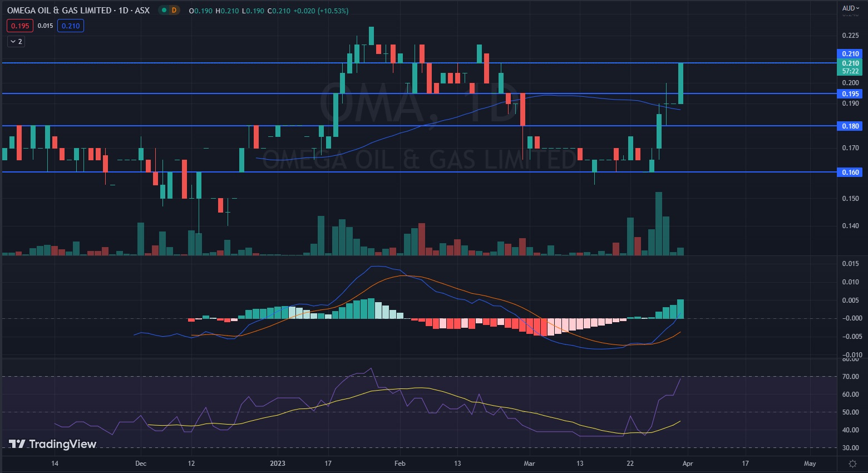
Task: Click the 60.00 RSI axis value
Action: click(850, 395)
